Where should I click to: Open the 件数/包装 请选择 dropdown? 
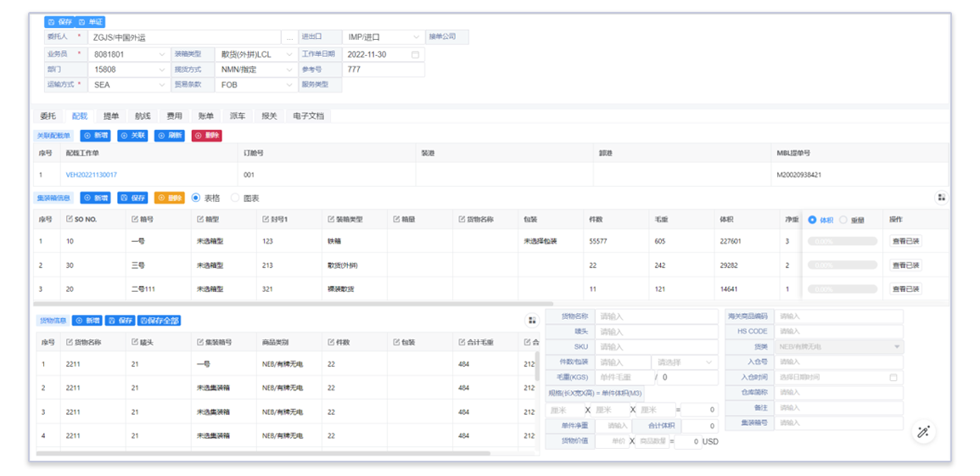[x=685, y=362]
